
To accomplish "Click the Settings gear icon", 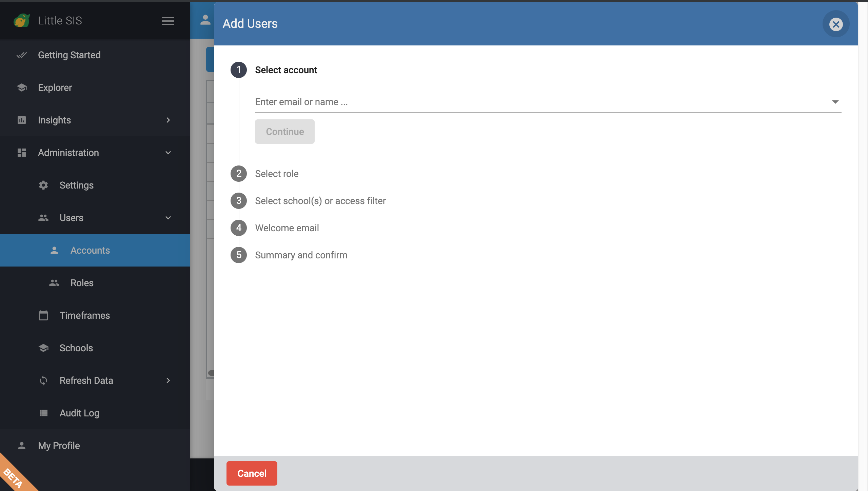I will [43, 185].
